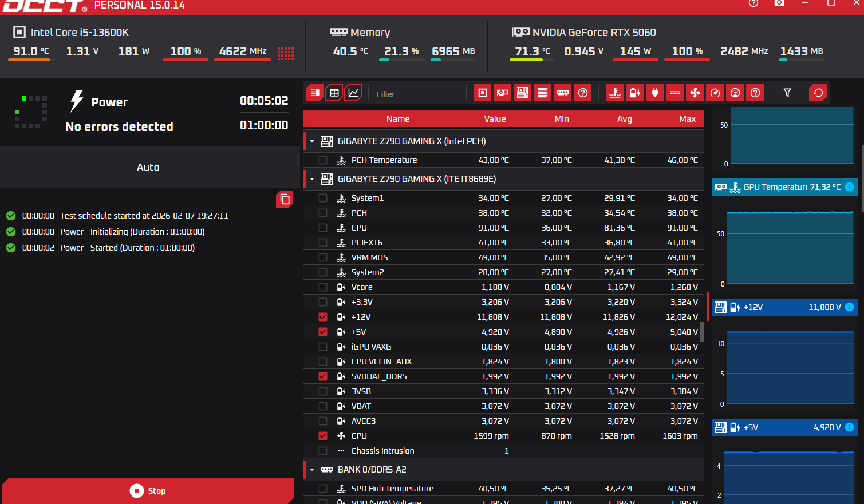Image resolution: width=864 pixels, height=504 pixels.
Task: Toggle the storage sensor source filter icon
Action: tap(543, 93)
